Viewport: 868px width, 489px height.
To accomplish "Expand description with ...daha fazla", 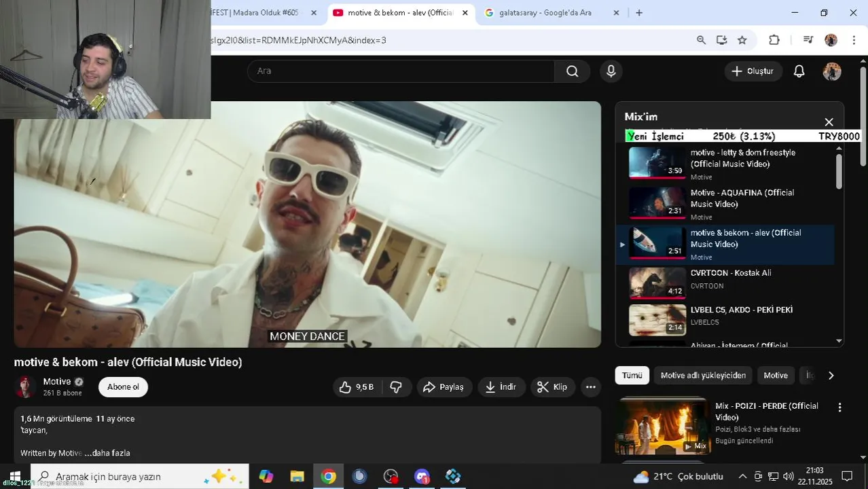I will tap(107, 453).
